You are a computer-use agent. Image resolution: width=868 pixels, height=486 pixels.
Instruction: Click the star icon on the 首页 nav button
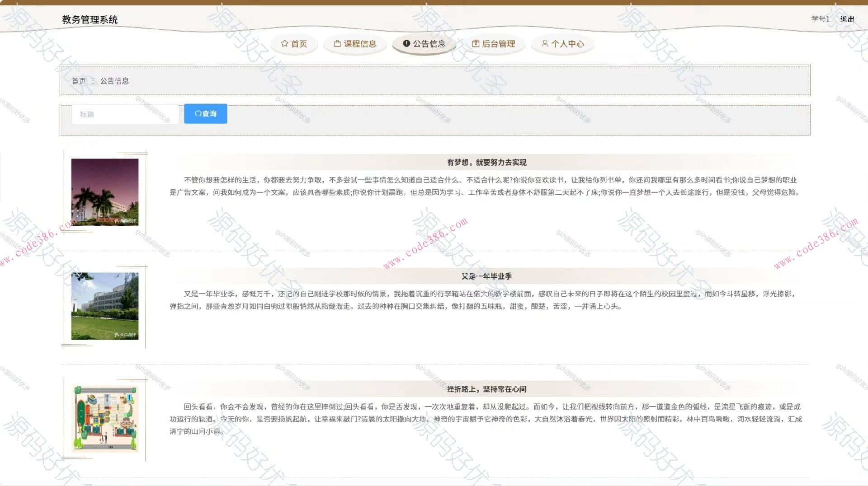click(284, 43)
